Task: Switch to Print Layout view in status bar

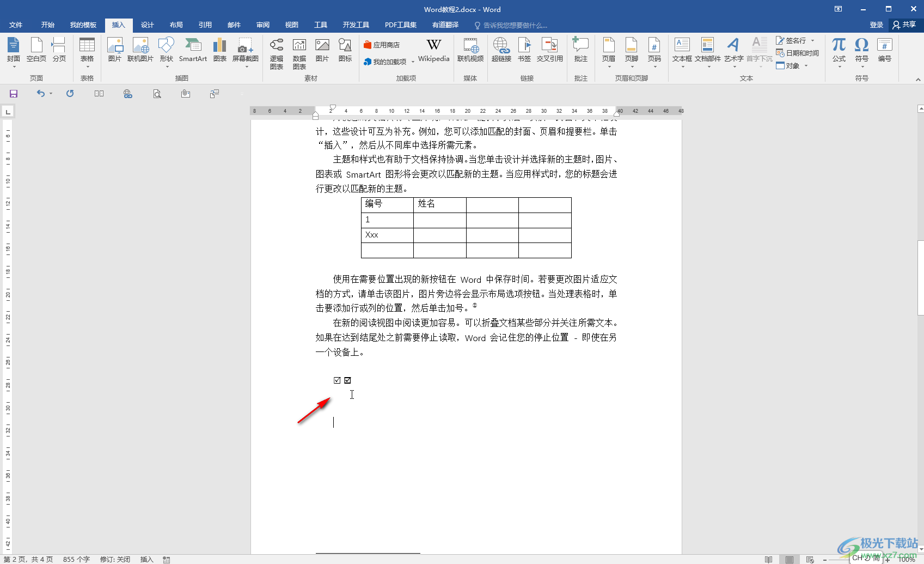Action: (789, 560)
